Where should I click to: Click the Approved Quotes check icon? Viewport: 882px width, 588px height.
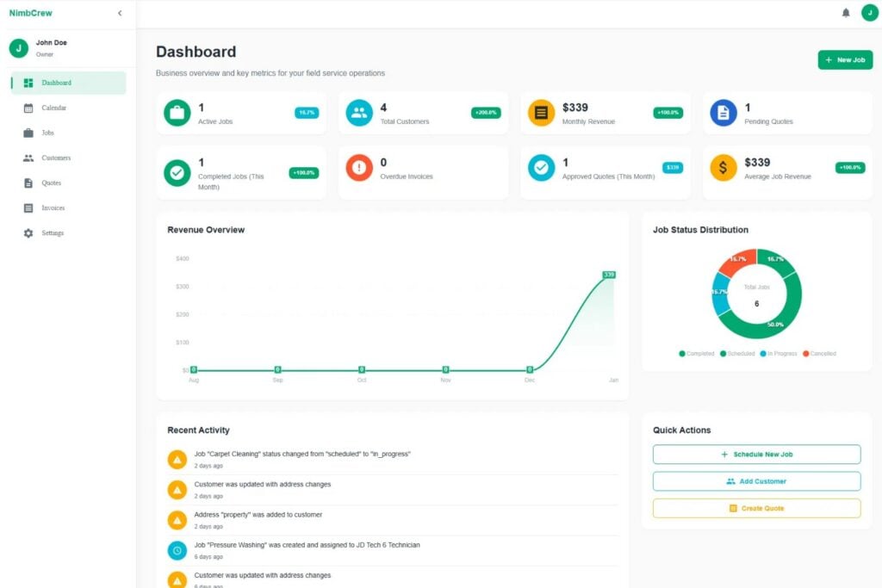[x=541, y=168]
